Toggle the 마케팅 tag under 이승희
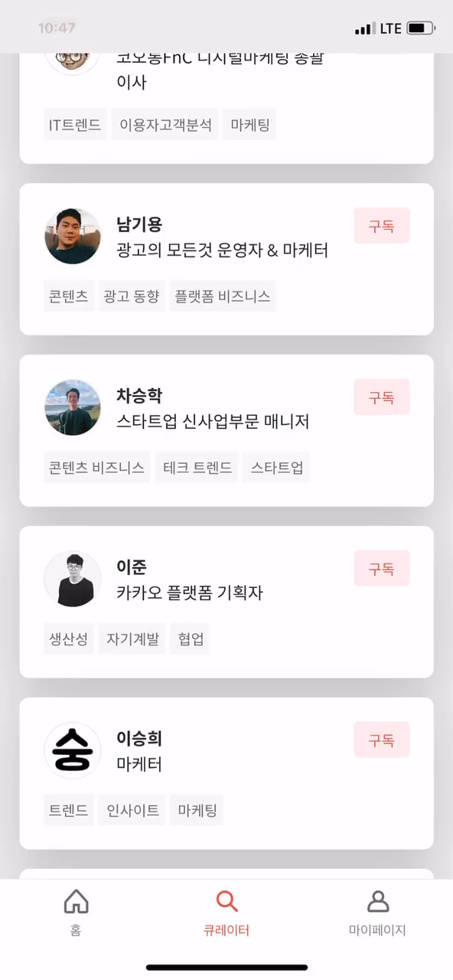The height and width of the screenshot is (980, 453). click(196, 809)
